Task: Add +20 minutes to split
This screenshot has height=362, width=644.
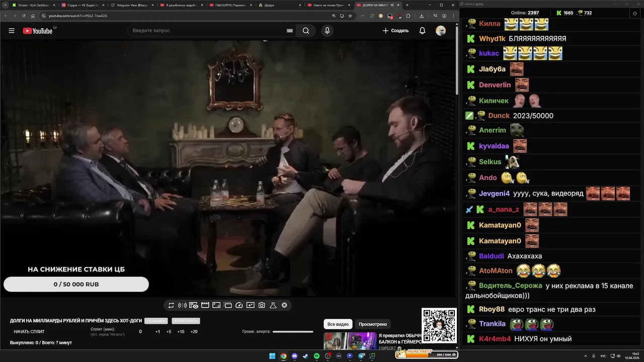Action: pos(194,332)
